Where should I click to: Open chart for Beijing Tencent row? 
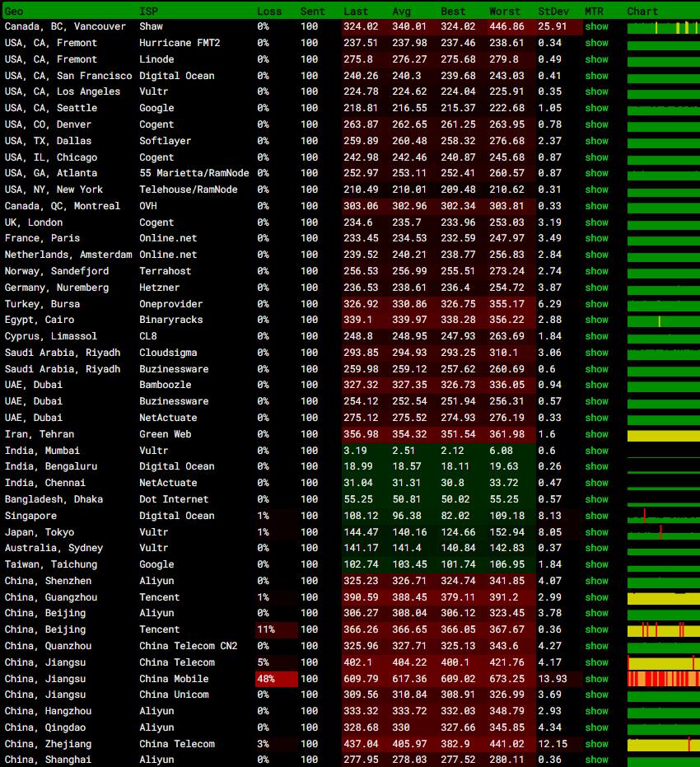[x=663, y=629]
